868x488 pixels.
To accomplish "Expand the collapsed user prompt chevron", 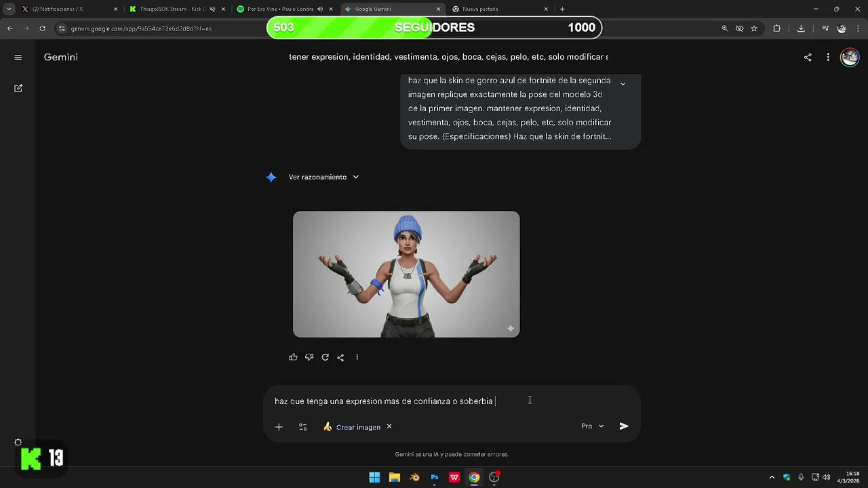I will 623,83.
